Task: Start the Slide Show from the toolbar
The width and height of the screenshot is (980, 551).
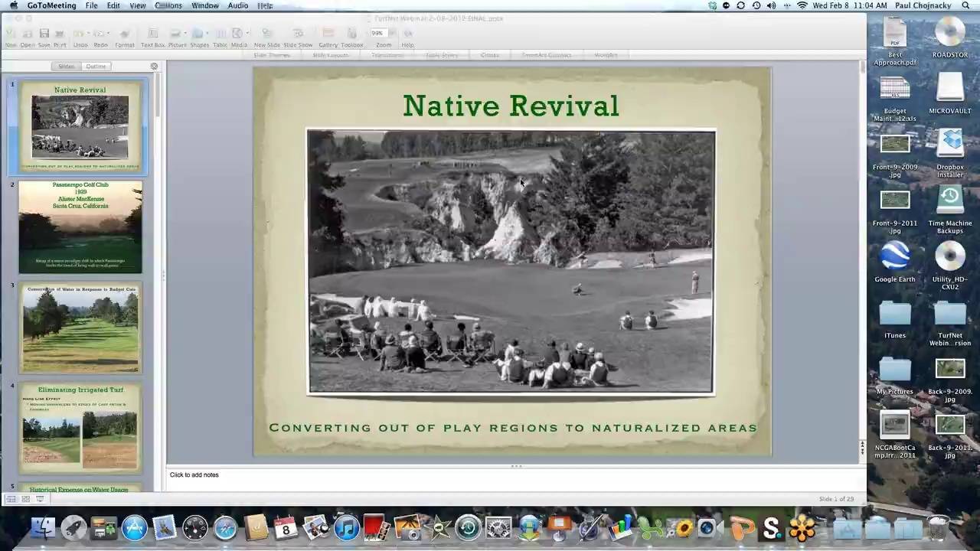Action: point(298,34)
